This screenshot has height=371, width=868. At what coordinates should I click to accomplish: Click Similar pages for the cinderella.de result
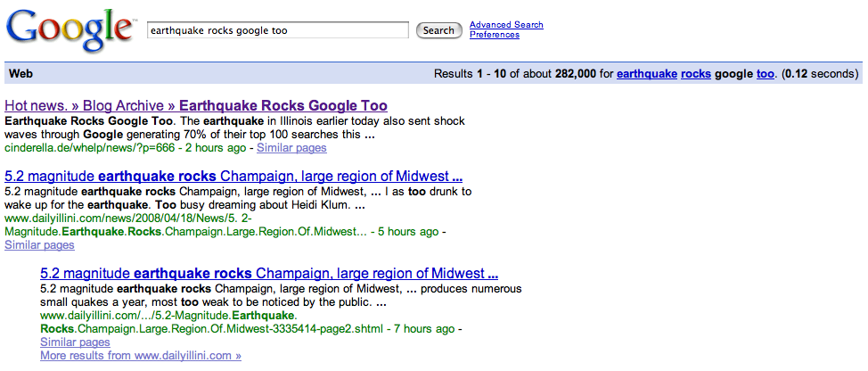(291, 147)
